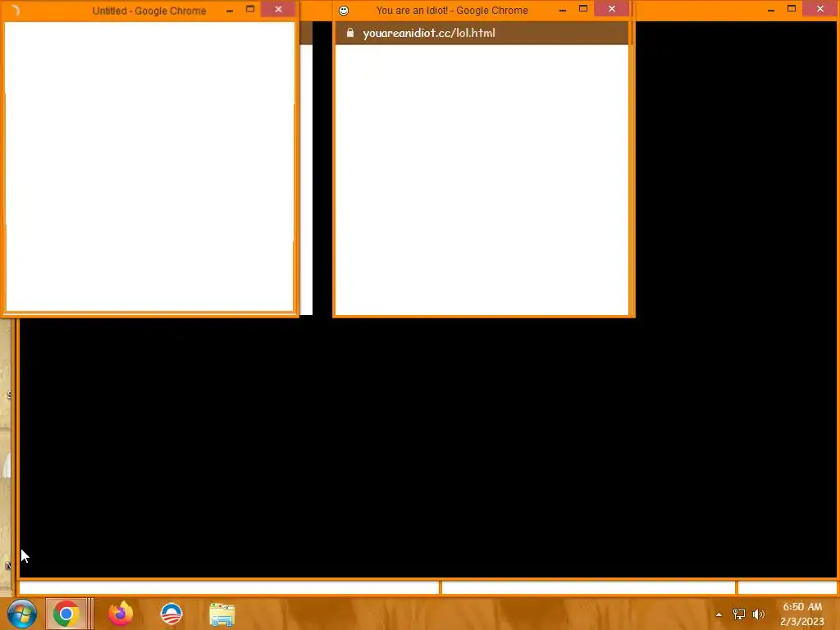Open the Windows Start orb

tap(22, 614)
